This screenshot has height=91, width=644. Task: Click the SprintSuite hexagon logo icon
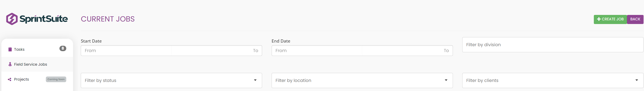(12, 19)
